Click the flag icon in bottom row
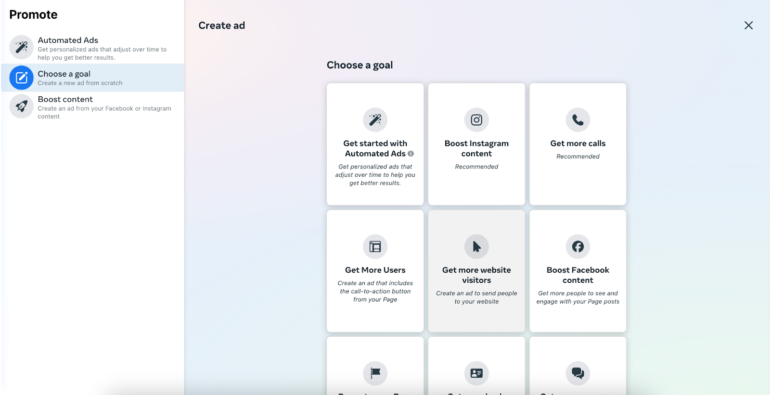The image size is (770, 395). pyautogui.click(x=375, y=373)
